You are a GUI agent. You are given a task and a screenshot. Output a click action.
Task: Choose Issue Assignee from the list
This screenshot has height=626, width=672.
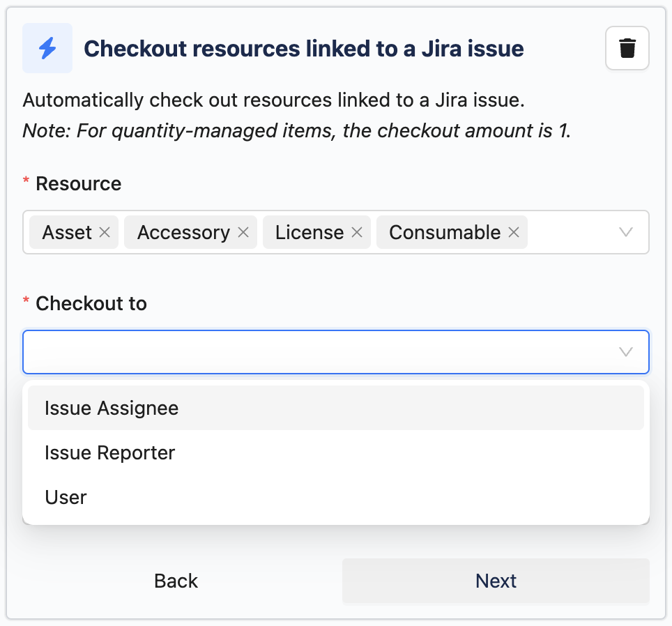click(112, 409)
